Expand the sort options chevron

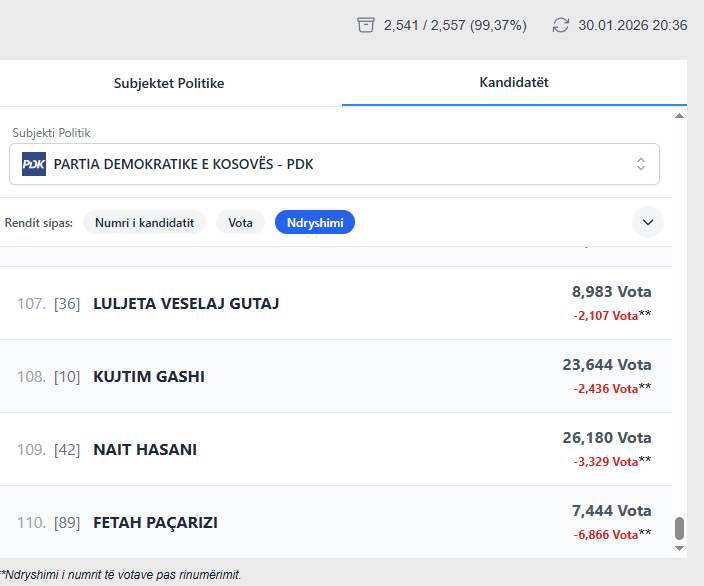tap(648, 222)
